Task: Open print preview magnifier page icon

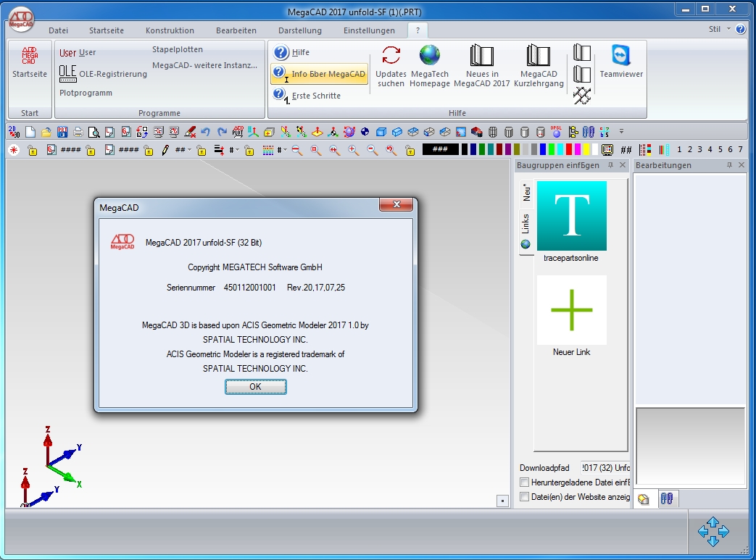Action: pyautogui.click(x=94, y=132)
